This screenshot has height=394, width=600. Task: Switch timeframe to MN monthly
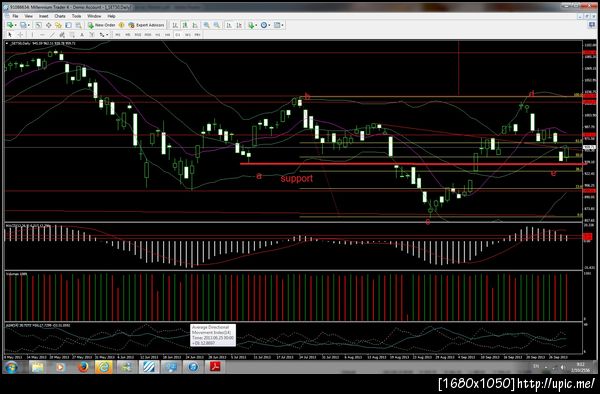[197, 35]
